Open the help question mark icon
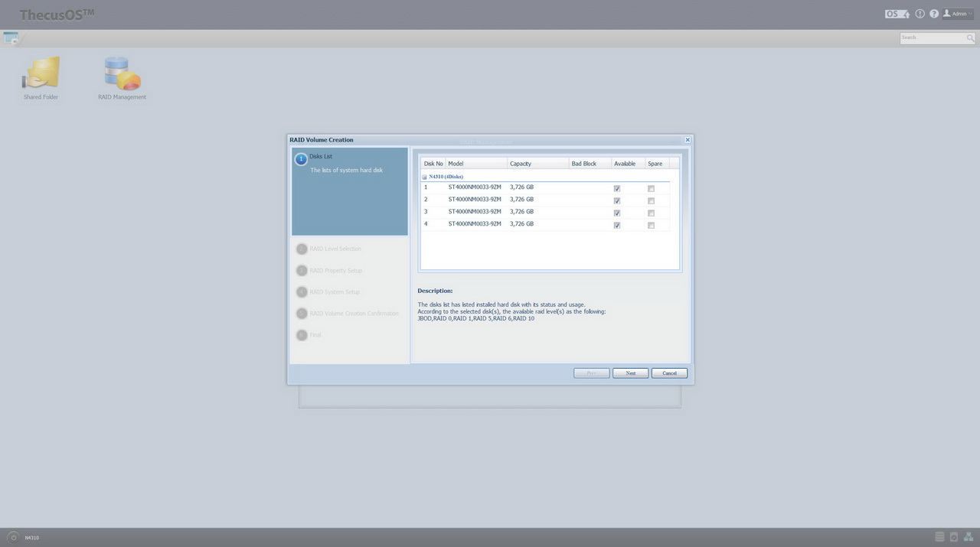This screenshot has height=547, width=980. (934, 14)
